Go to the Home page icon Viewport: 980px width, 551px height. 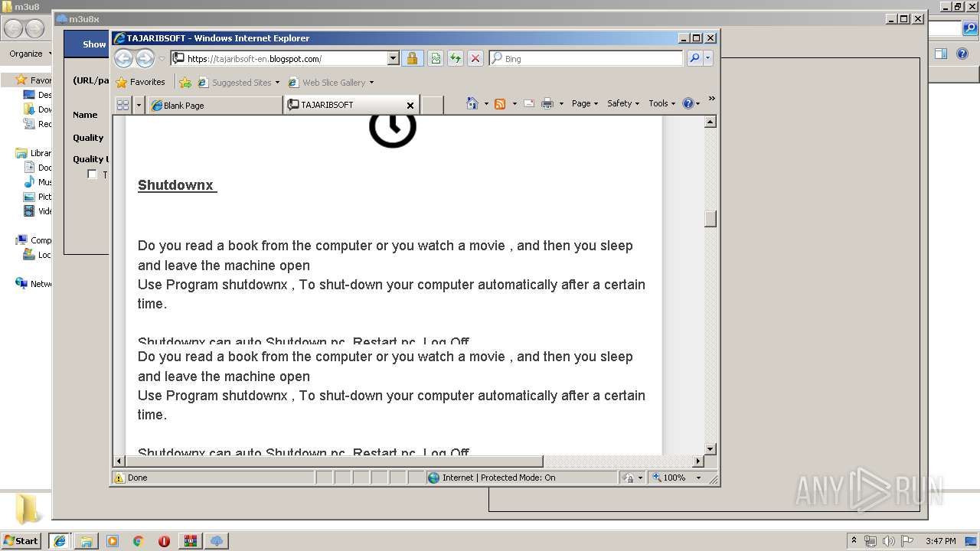click(x=472, y=103)
